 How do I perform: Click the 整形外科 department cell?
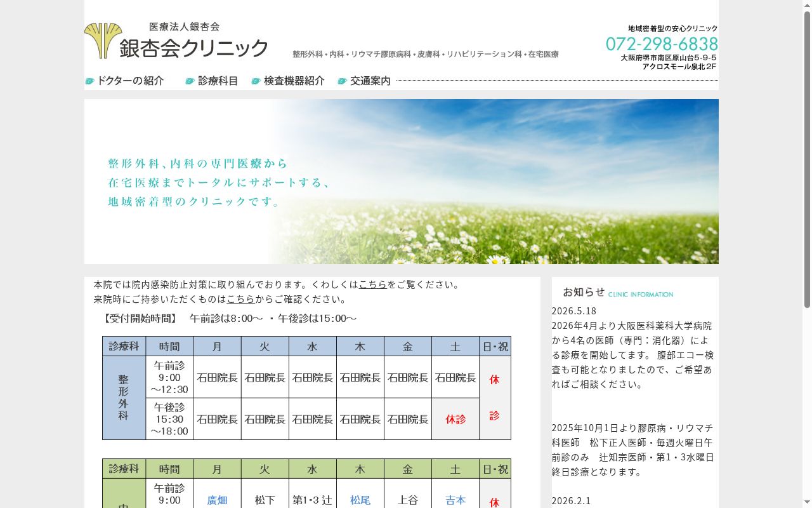(124, 398)
